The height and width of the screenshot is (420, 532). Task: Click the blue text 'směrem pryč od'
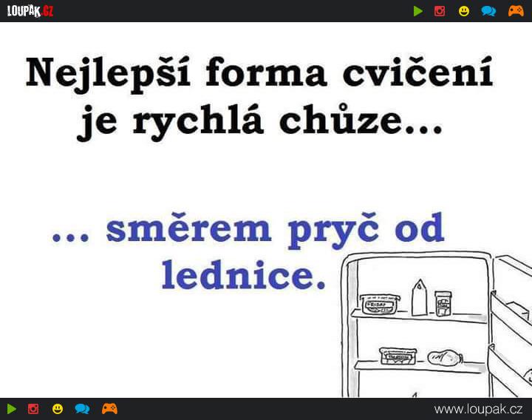(275, 230)
